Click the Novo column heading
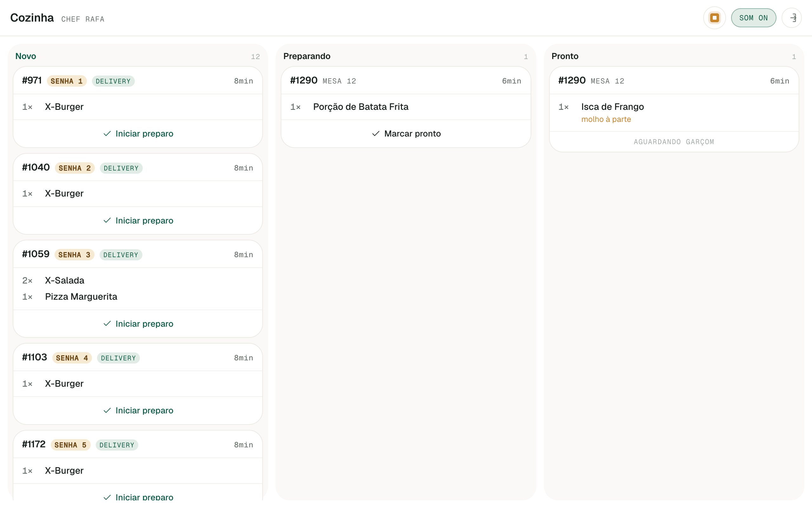This screenshot has height=508, width=812. (x=26, y=56)
